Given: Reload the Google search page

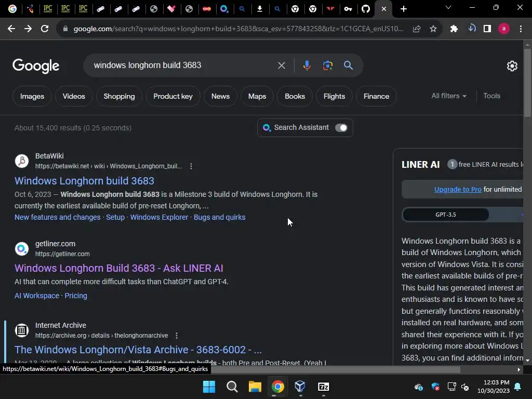Looking at the screenshot, I should 45,29.
